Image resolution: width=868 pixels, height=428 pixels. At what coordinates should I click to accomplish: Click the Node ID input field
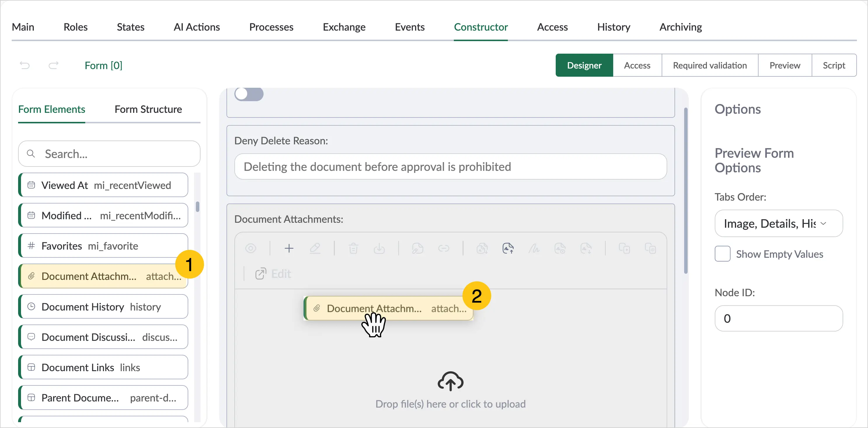coord(779,318)
